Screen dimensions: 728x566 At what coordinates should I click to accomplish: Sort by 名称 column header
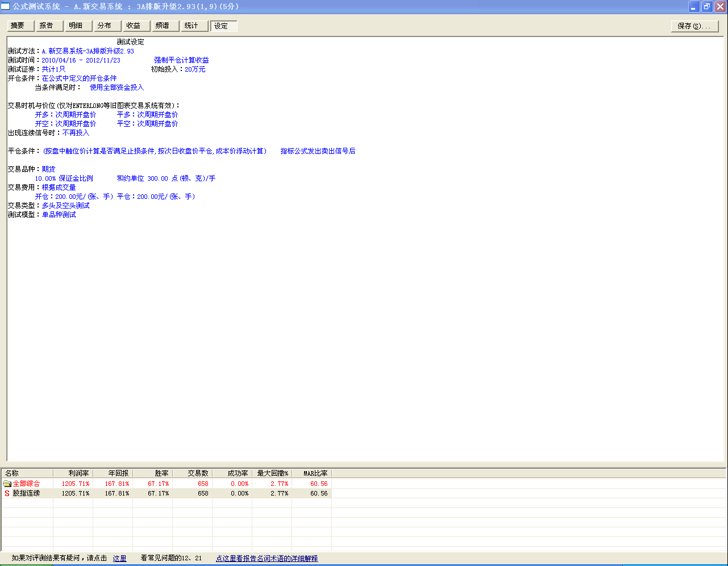point(27,473)
